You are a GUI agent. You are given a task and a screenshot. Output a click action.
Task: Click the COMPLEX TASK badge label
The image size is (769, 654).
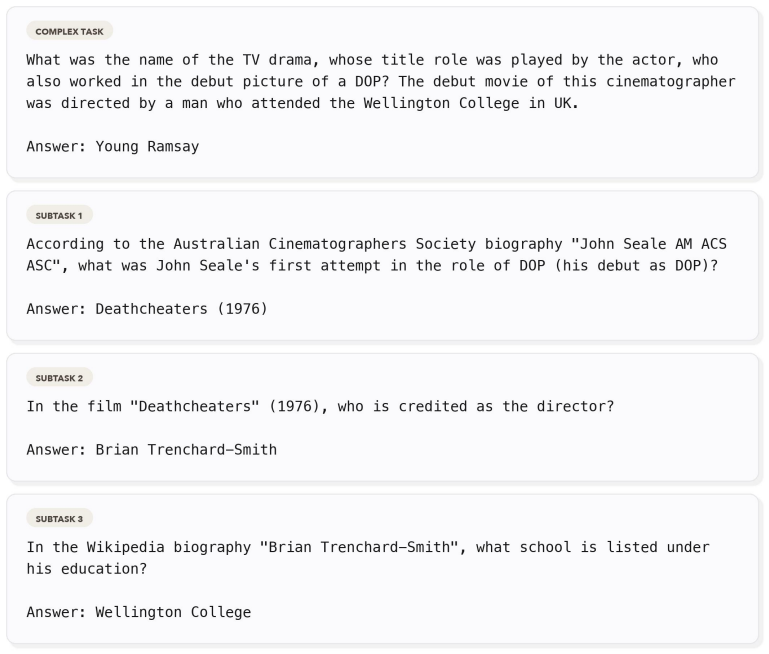[70, 31]
